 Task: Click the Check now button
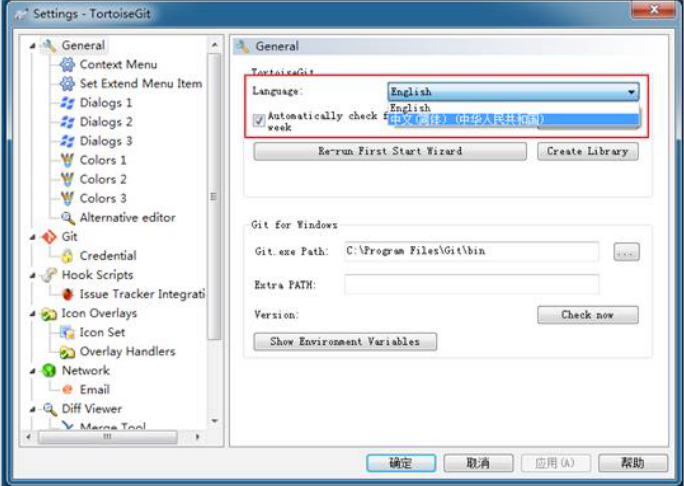pyautogui.click(x=588, y=315)
